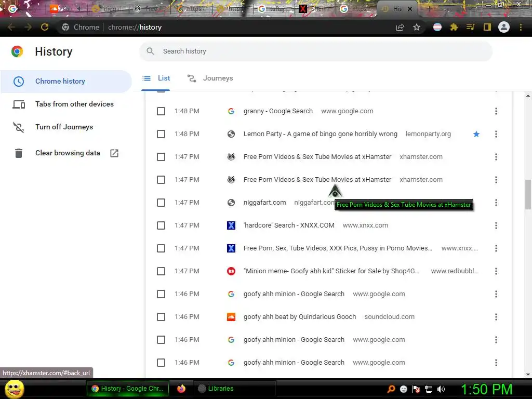Open the share this page icon

coord(400,27)
